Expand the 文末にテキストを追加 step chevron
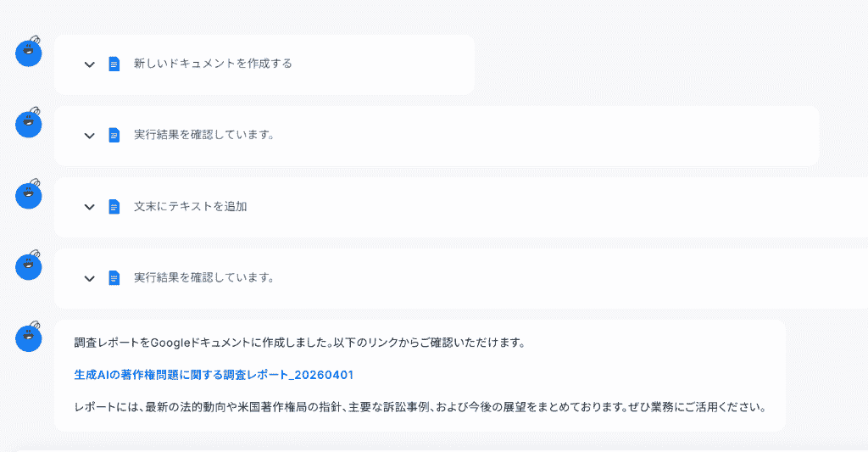 pos(89,207)
